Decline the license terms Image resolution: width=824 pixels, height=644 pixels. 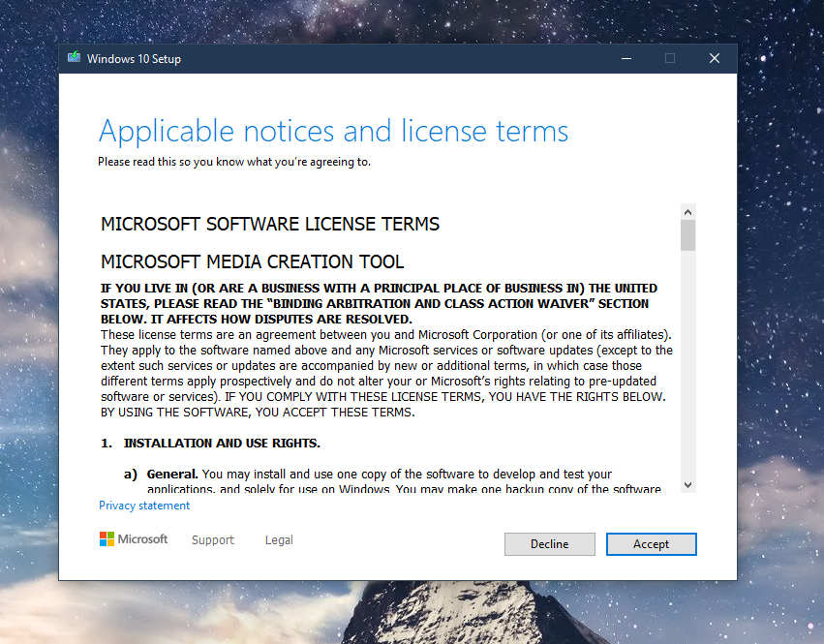[550, 544]
